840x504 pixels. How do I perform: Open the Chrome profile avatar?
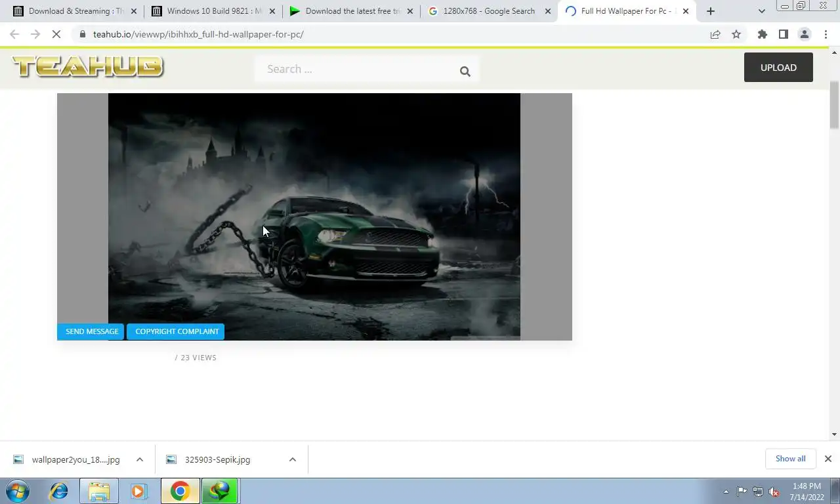804,34
